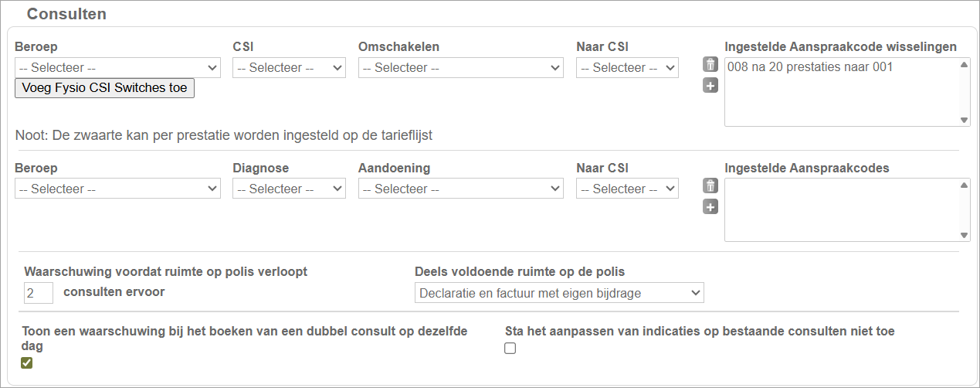980x388 pixels.
Task: Expand the CSI dropdown
Action: coord(289,68)
